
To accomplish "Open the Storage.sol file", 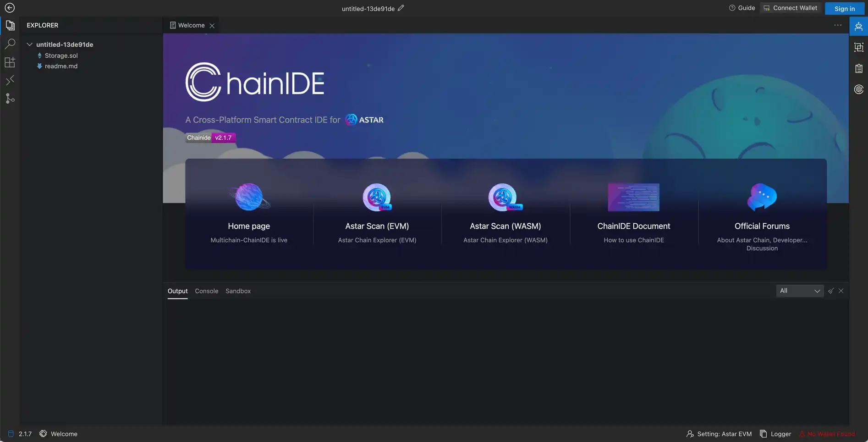I will (61, 55).
